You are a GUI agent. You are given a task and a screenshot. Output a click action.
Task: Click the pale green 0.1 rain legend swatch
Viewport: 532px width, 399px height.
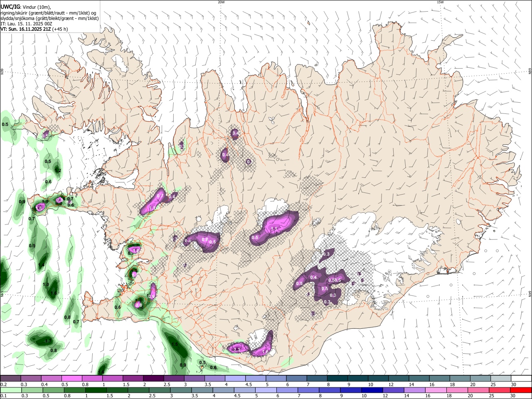[x=11, y=390]
